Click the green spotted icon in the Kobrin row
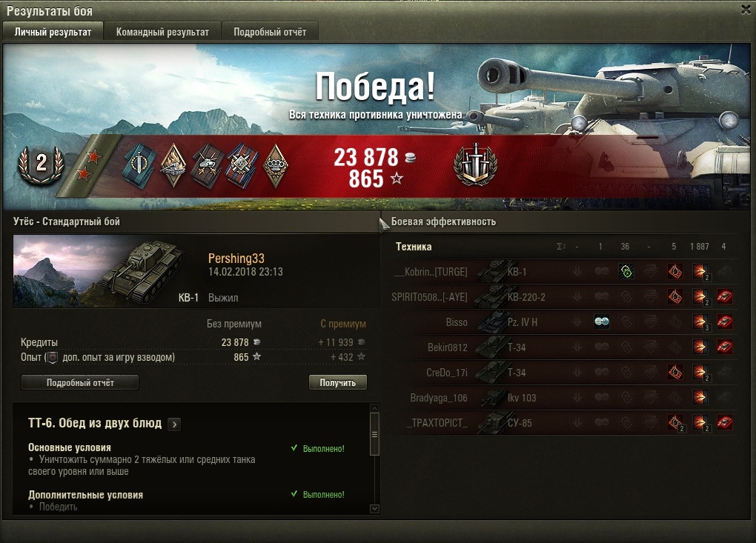 click(x=626, y=272)
